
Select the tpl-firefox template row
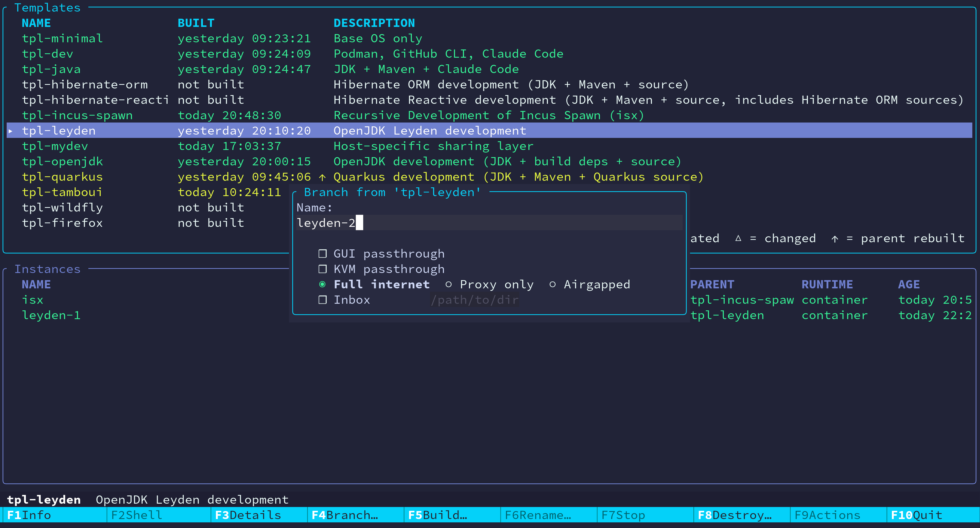(148, 223)
